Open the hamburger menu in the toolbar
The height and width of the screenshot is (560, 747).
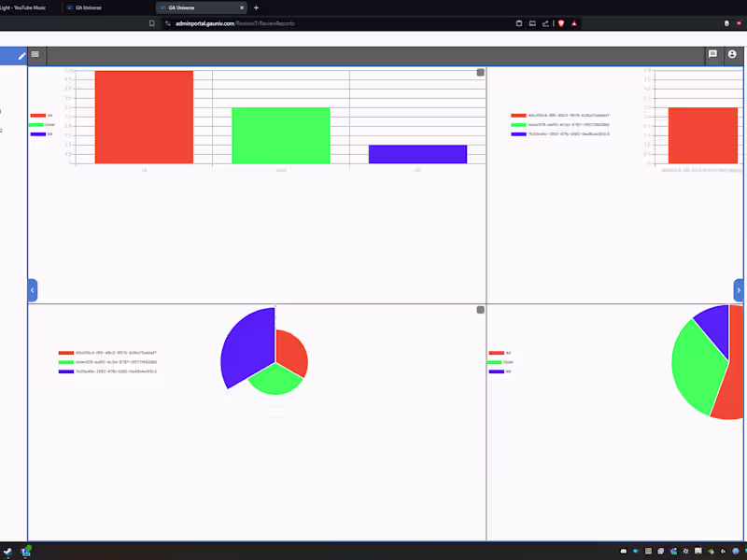click(x=35, y=54)
